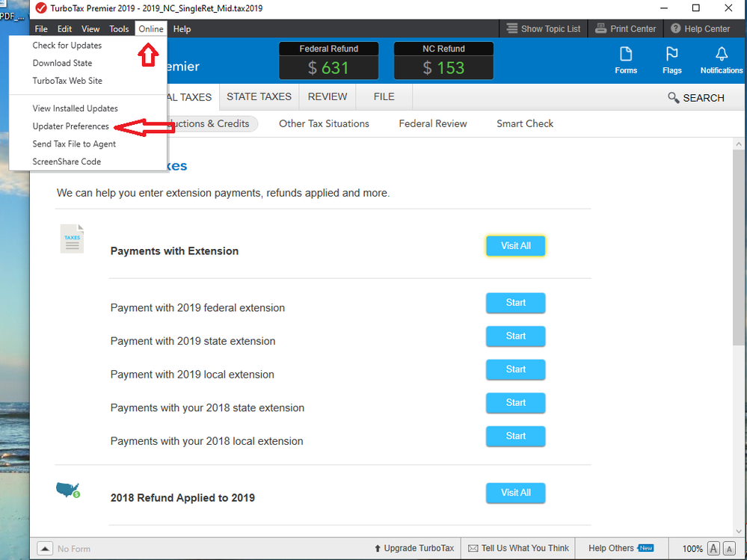
Task: Click the 100% zoom level
Action: coord(692,549)
